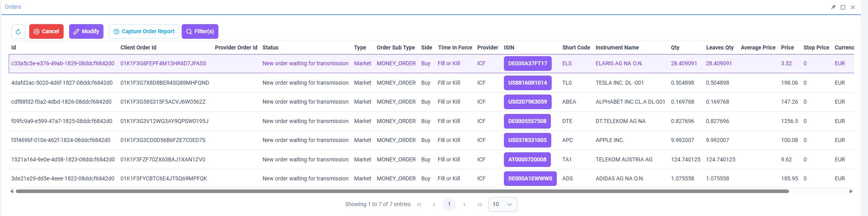
Task: Click quantity value 124.740125 in Qty column
Action: pos(686,159)
